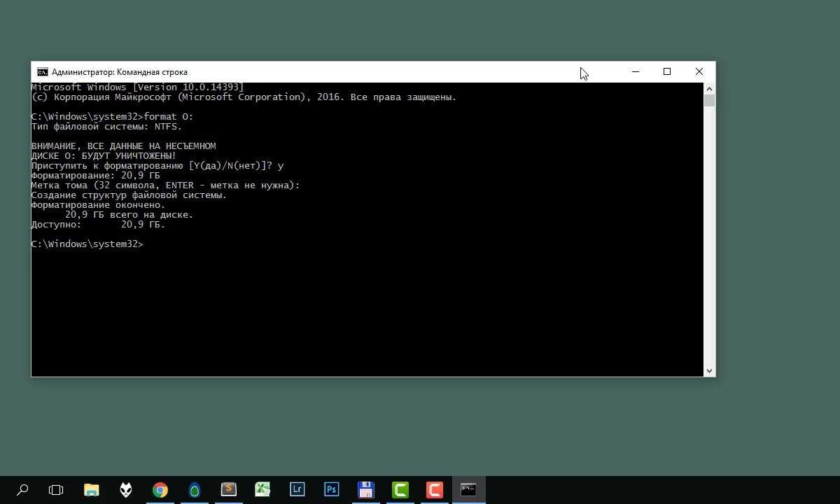Open the green Camtasia taskbar icon
The height and width of the screenshot is (504, 840).
(x=400, y=490)
